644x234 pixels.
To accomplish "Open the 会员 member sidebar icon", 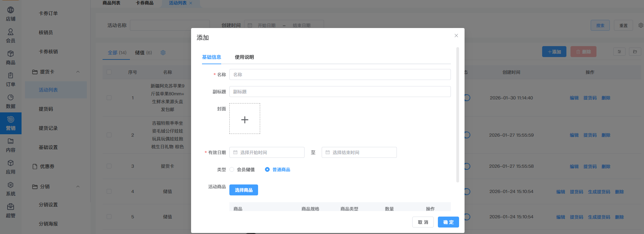I will pos(11,36).
